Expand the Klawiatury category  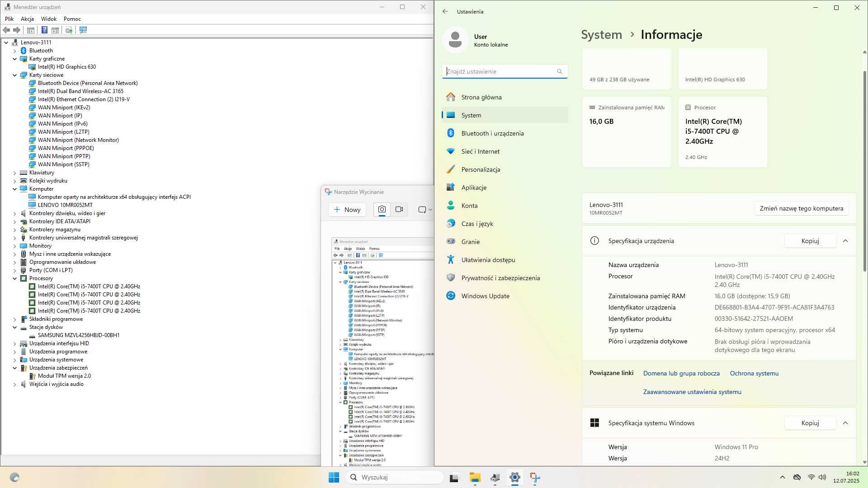(x=14, y=173)
